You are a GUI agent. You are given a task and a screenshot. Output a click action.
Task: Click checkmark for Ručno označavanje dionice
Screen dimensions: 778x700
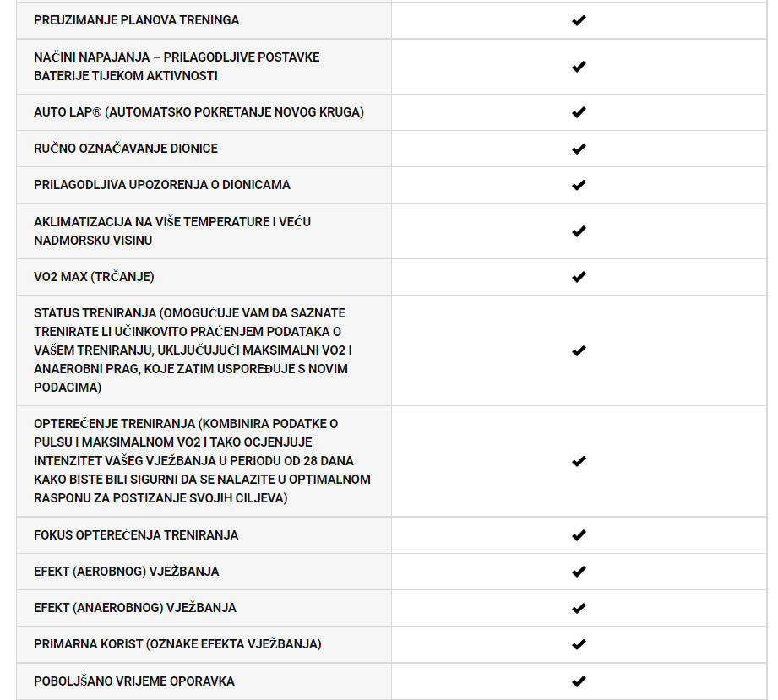[579, 149]
